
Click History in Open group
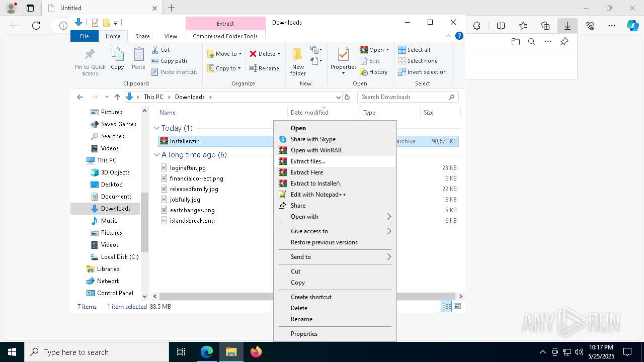point(374,72)
